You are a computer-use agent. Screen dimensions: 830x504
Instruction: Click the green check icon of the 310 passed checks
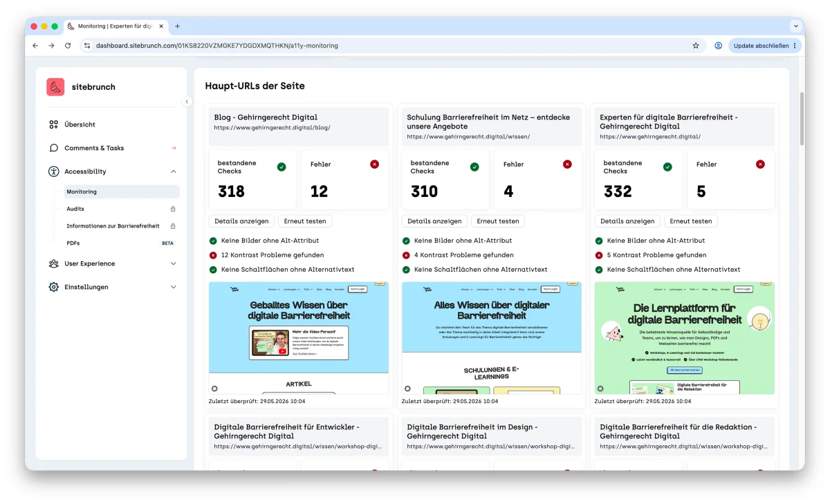pos(474,167)
